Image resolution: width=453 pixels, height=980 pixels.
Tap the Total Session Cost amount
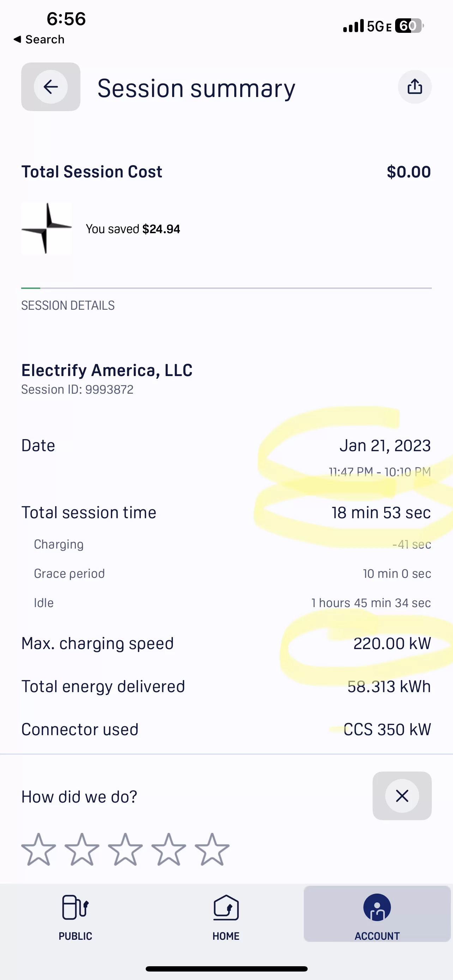(x=409, y=171)
